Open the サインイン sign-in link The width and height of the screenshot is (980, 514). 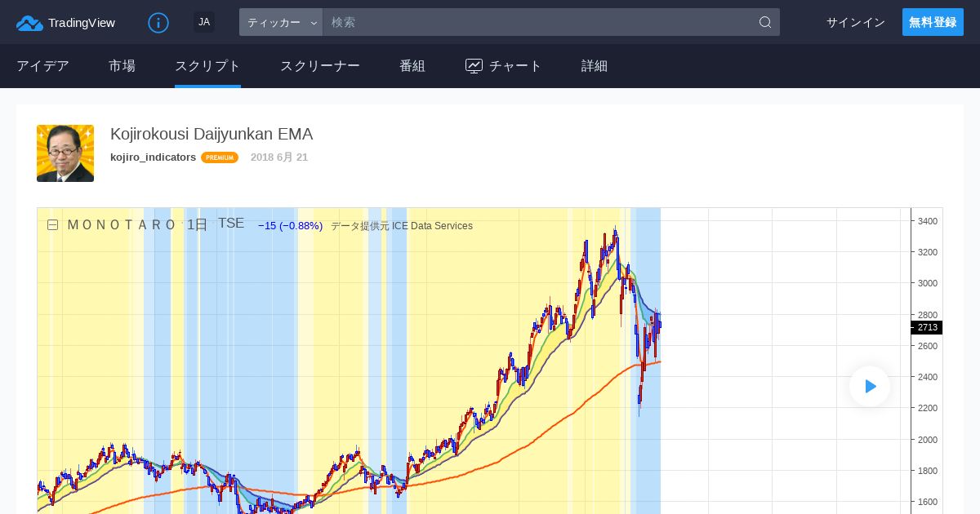(x=855, y=22)
